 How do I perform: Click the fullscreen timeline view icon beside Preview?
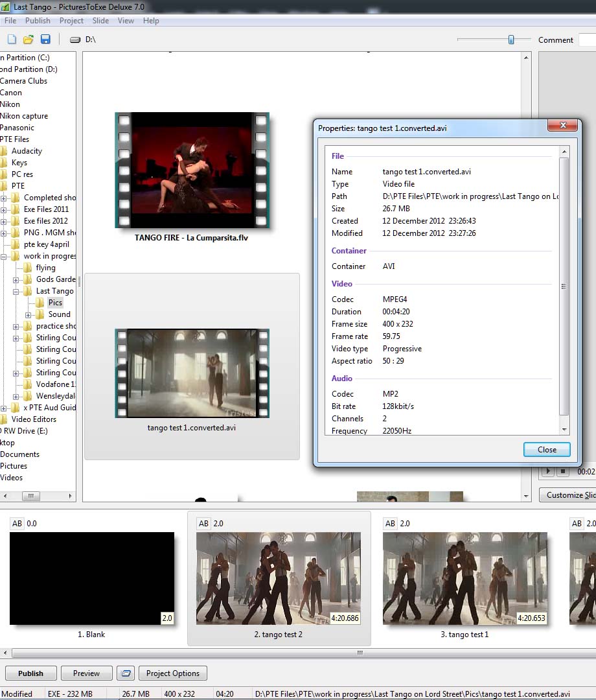tap(126, 673)
